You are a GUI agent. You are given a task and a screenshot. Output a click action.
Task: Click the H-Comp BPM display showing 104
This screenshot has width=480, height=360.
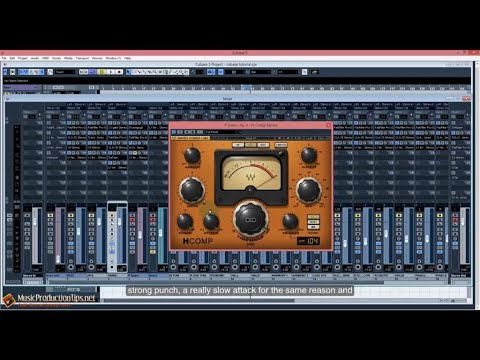coord(308,241)
